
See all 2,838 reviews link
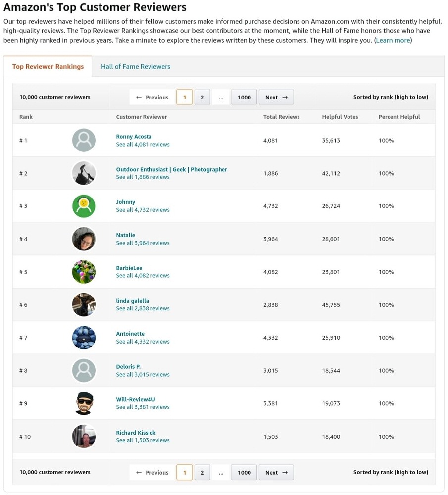[143, 308]
